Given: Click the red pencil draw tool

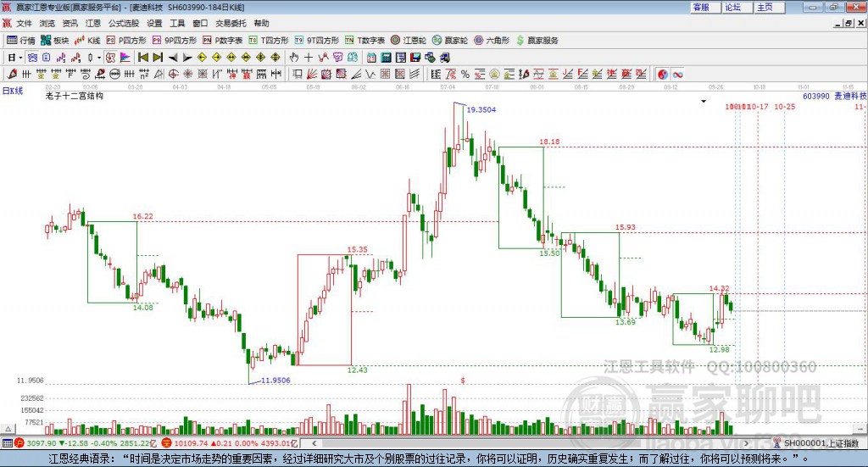Looking at the screenshot, I should pyautogui.click(x=12, y=74).
